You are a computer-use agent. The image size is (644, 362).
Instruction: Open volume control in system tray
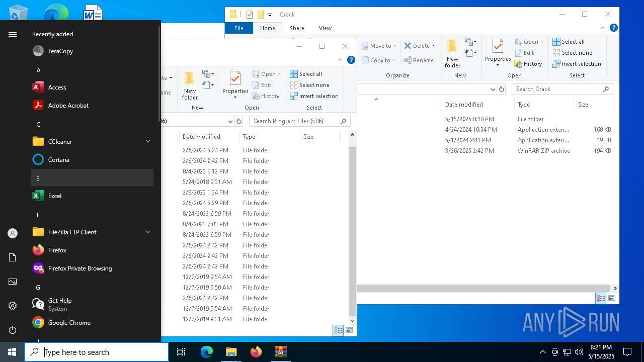point(579,352)
